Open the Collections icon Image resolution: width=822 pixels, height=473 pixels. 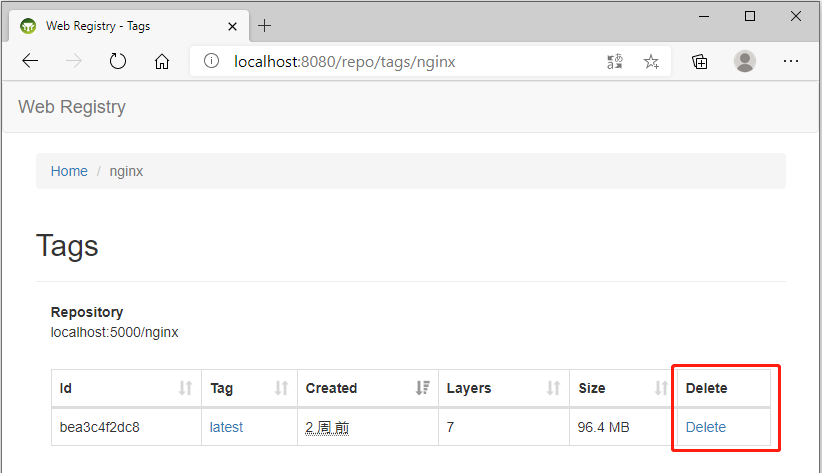[700, 61]
